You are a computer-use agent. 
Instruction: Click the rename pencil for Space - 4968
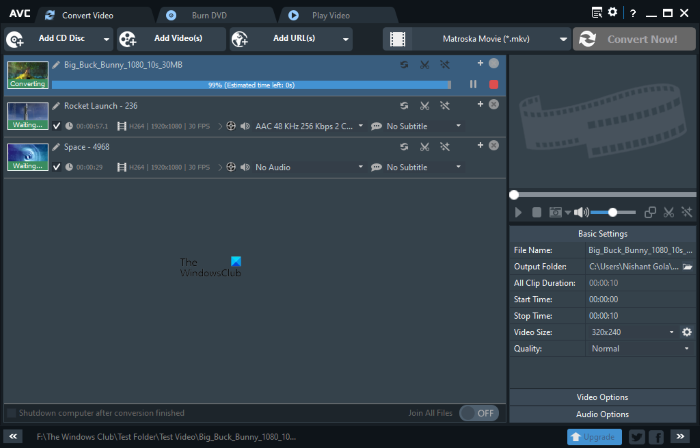56,147
